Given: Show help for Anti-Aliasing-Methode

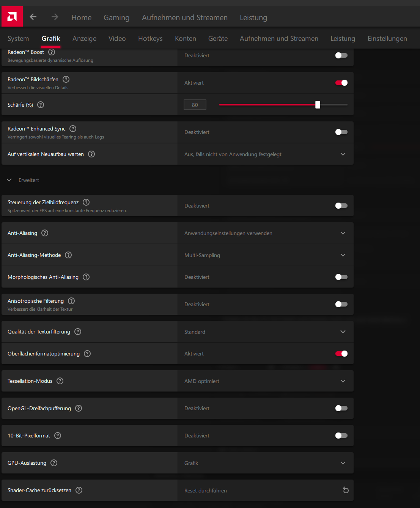Looking at the screenshot, I should coord(68,255).
